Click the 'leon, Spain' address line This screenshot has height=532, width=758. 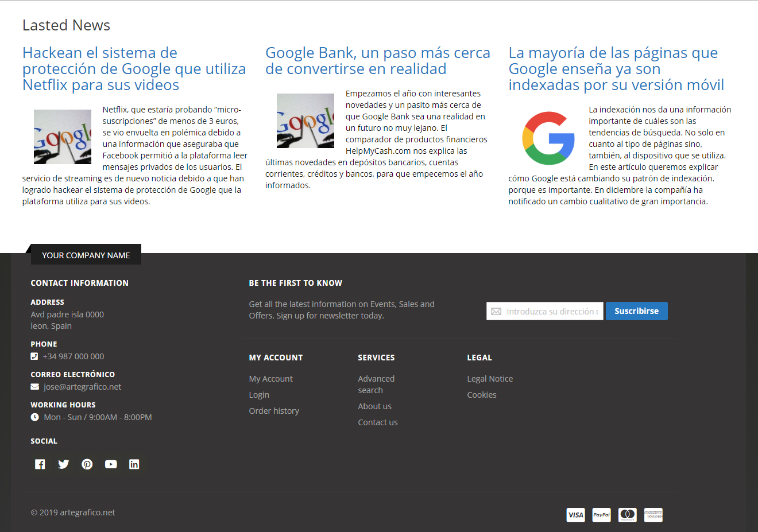[x=51, y=326]
